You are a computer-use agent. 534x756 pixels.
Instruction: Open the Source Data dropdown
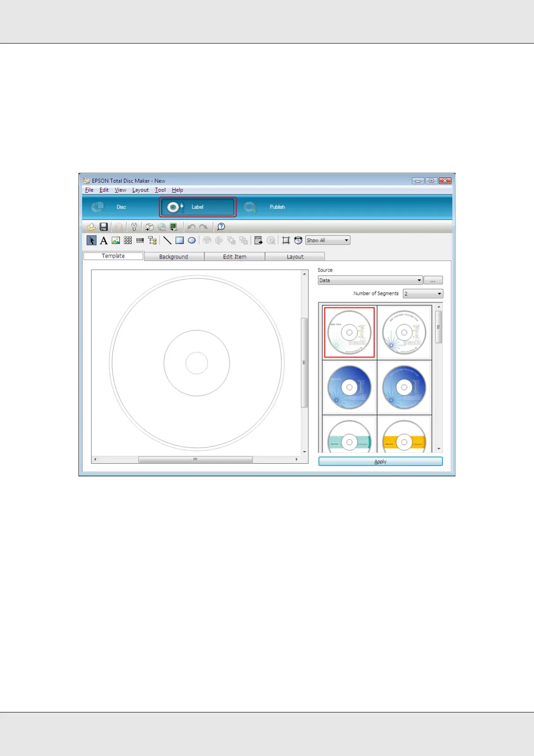pos(370,280)
